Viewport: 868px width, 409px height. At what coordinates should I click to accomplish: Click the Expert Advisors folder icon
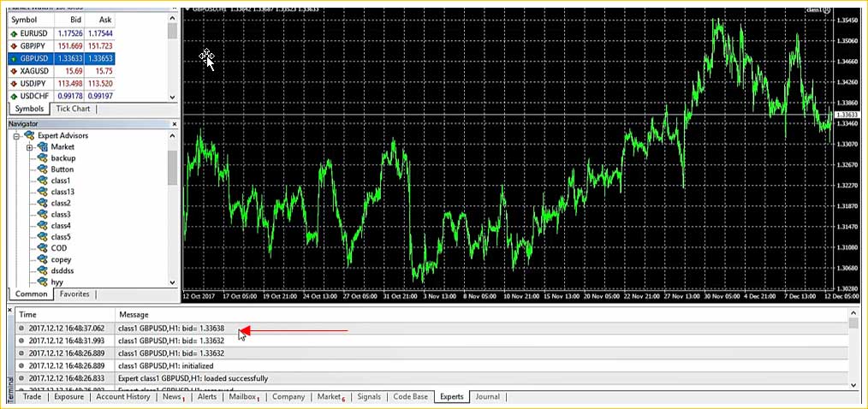29,135
